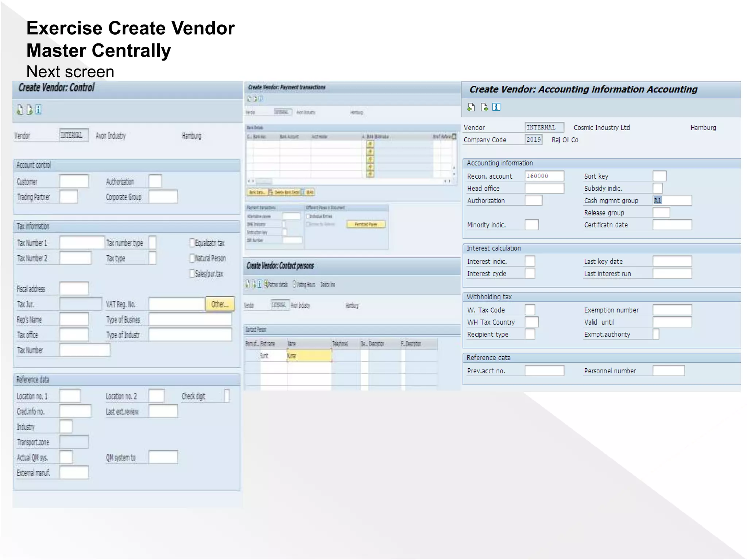
Task: Click Bank Details vertical scroll down arrow
Action: click(x=454, y=174)
